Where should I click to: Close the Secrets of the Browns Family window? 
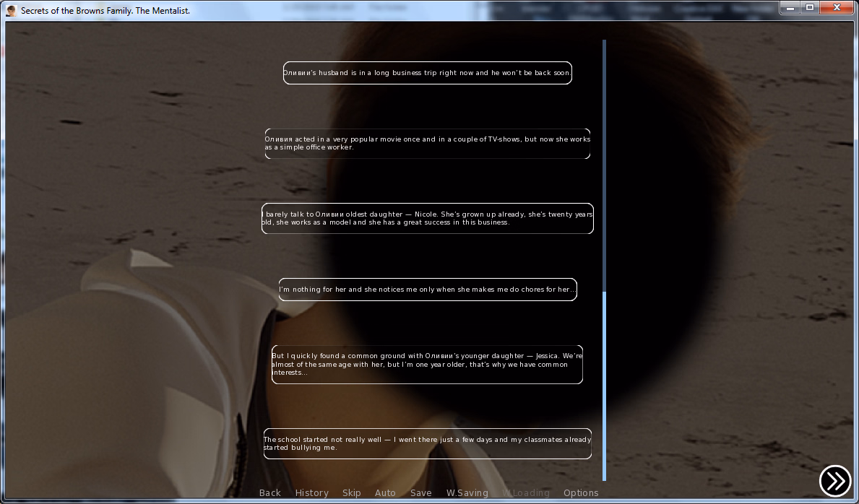click(x=837, y=8)
